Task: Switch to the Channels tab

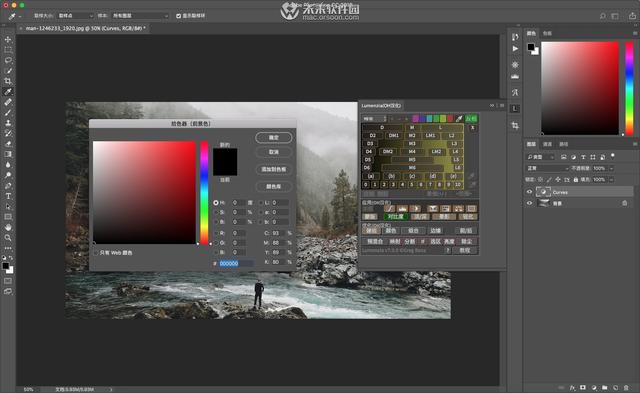Action: pos(547,144)
